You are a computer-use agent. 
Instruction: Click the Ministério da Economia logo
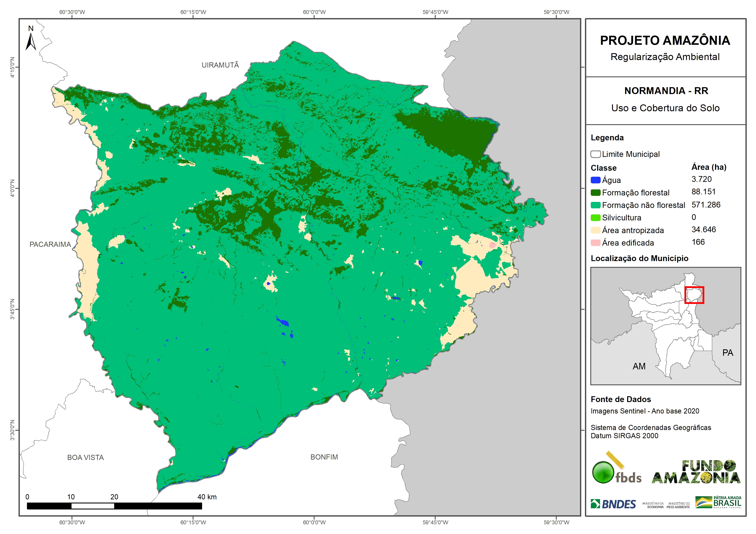(x=653, y=505)
